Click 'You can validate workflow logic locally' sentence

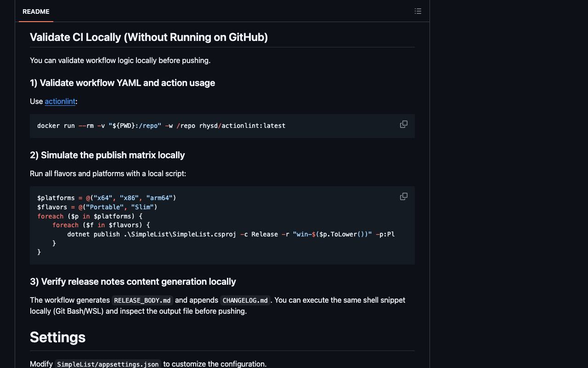pyautogui.click(x=120, y=60)
